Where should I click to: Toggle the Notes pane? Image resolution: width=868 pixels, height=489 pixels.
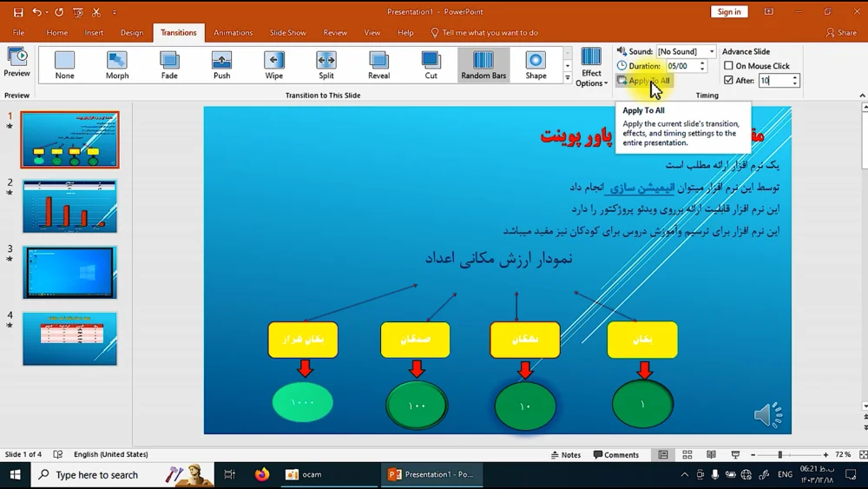coord(566,454)
